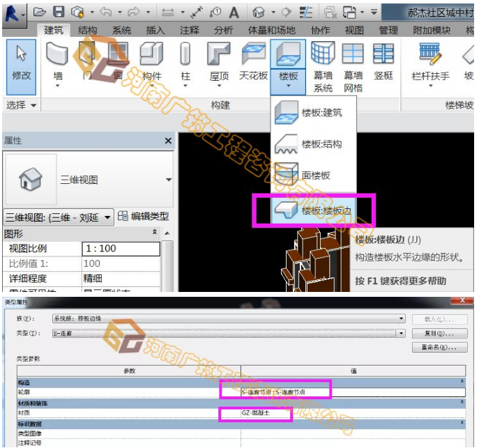
Task: Close the Properties palette
Action: (168, 141)
